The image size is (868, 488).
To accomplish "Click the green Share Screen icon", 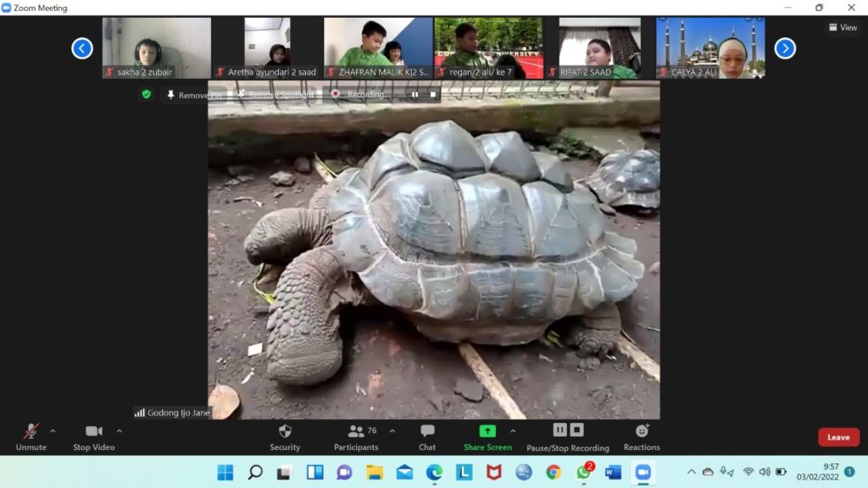I will (x=487, y=431).
